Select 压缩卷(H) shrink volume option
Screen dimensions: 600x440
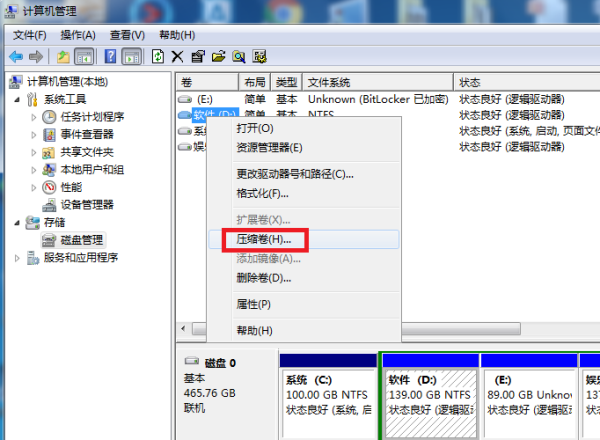[304, 240]
